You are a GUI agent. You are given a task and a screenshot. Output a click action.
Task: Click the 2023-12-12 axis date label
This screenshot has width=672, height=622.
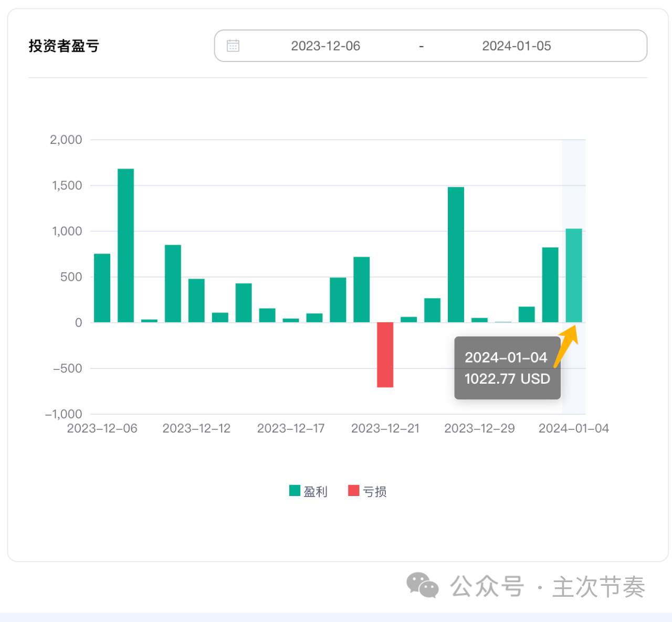(196, 428)
